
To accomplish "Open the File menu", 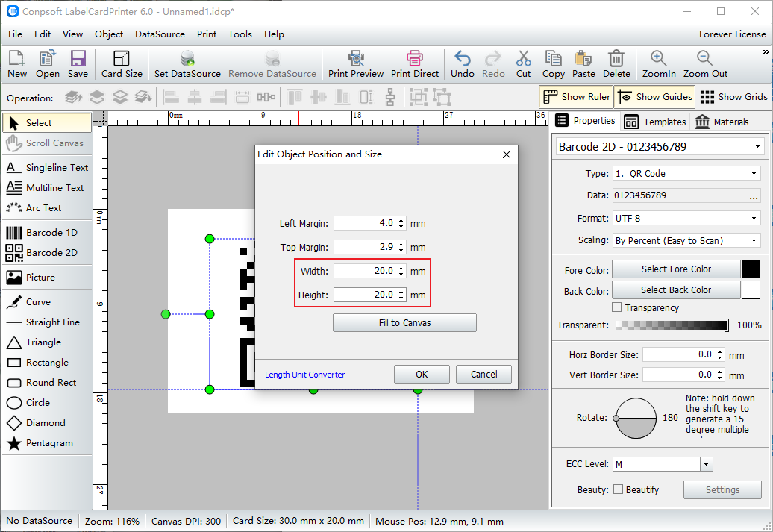I will (15, 34).
